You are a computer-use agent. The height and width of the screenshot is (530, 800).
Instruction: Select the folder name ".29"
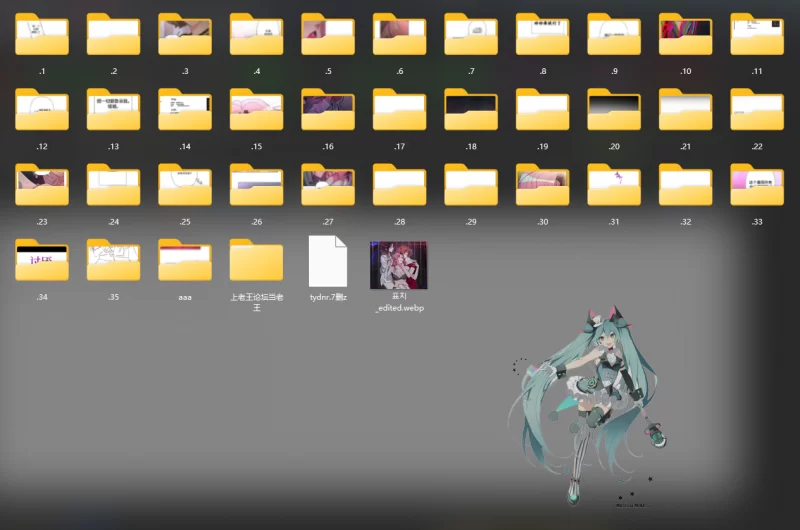tap(471, 222)
